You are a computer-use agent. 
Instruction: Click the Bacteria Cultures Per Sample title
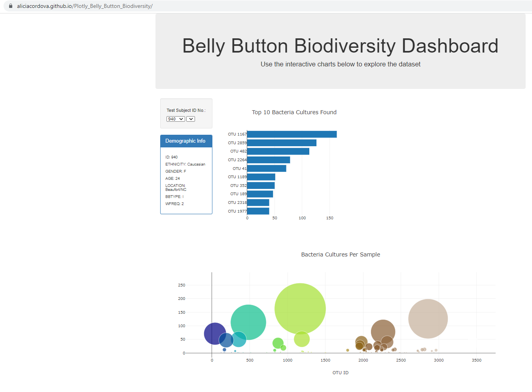pos(340,254)
